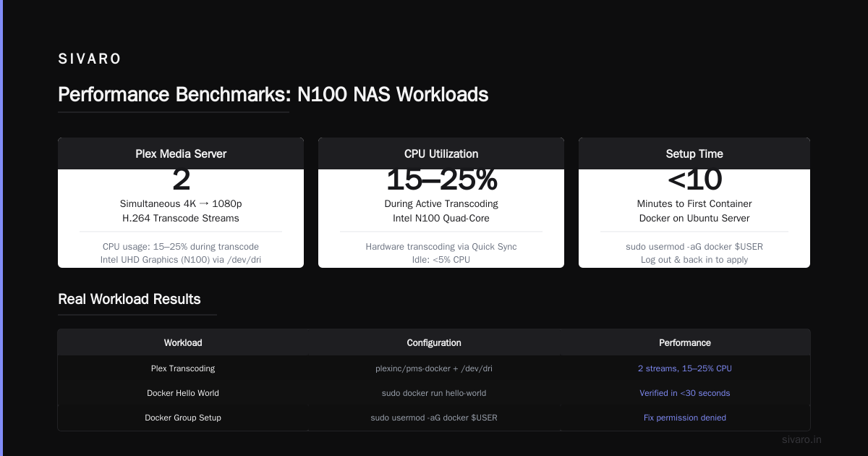
Task: Select the Docker Hello World row label
Action: pos(183,393)
